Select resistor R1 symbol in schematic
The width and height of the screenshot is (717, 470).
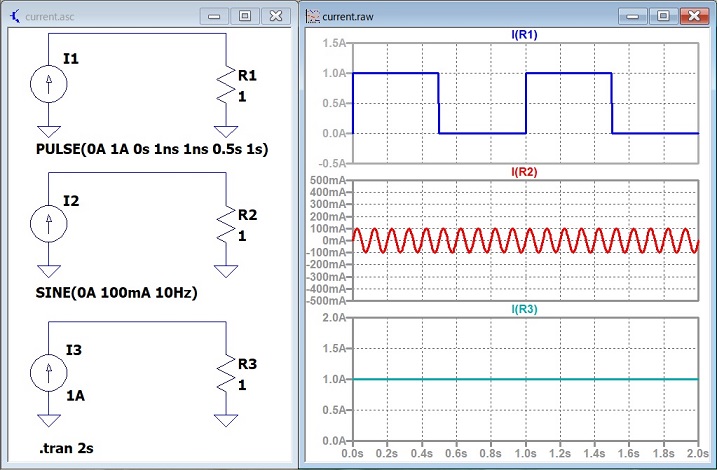click(225, 86)
